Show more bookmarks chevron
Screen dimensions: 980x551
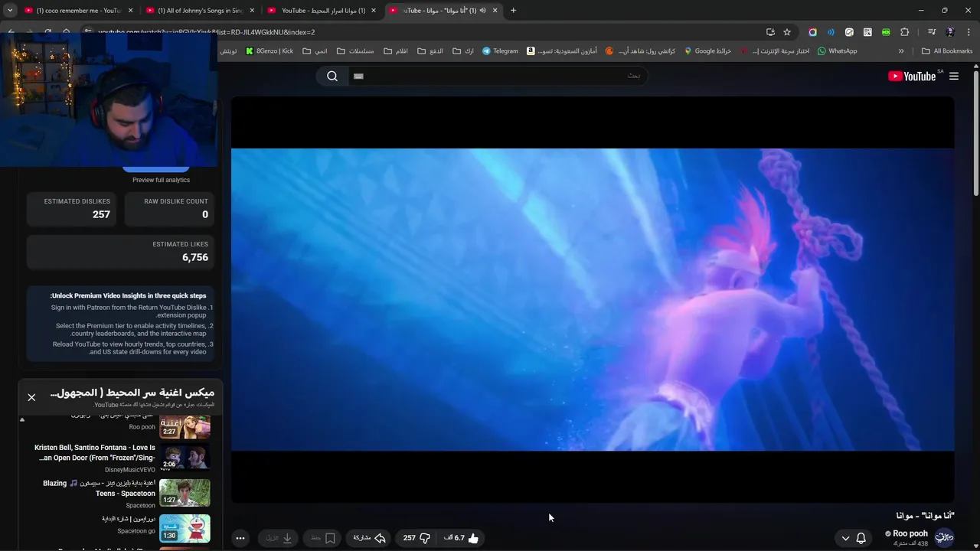pyautogui.click(x=901, y=51)
